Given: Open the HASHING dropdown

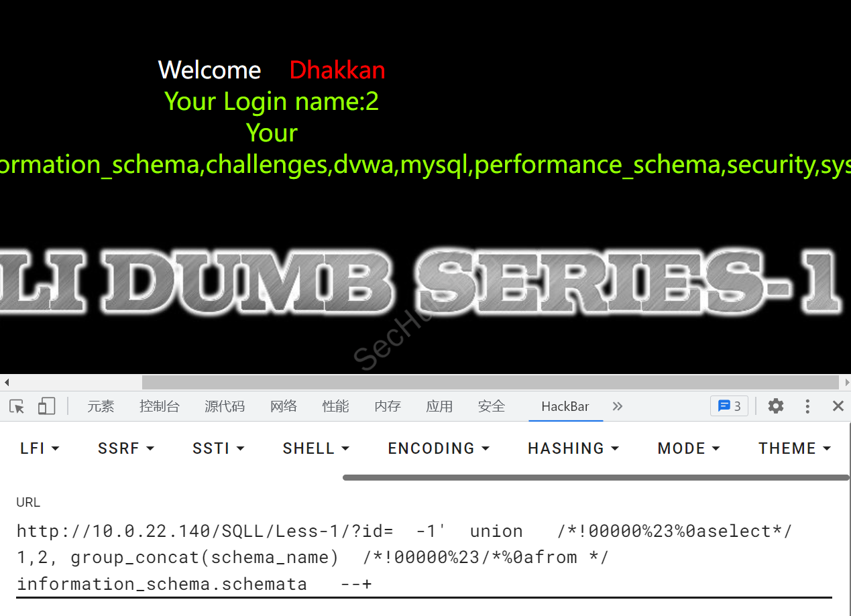Looking at the screenshot, I should [x=573, y=448].
